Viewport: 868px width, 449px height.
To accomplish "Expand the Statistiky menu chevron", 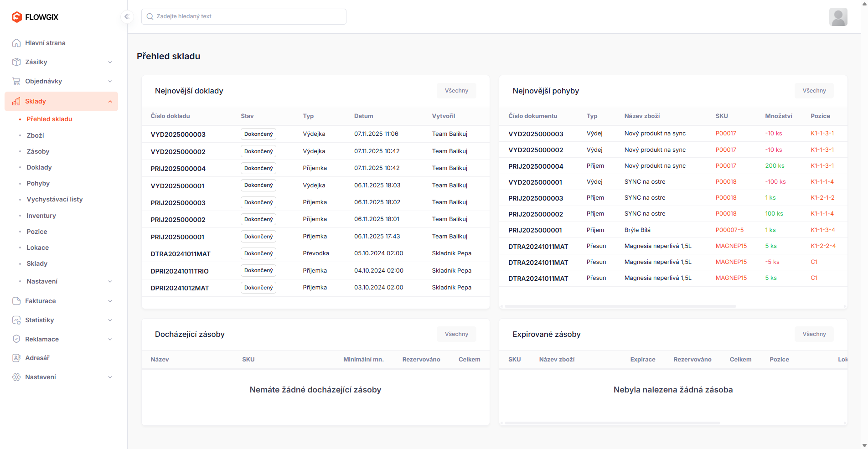I will (110, 320).
